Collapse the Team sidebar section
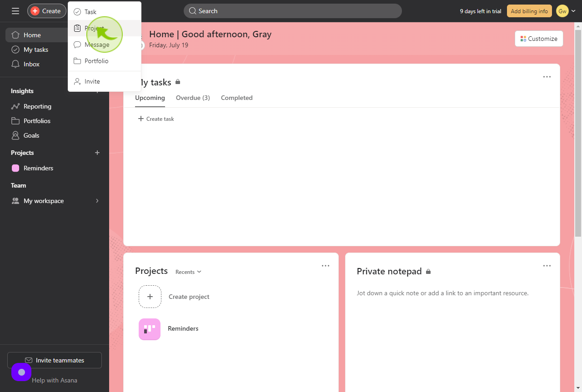Viewport: 582px width, 392px height. click(x=19, y=185)
